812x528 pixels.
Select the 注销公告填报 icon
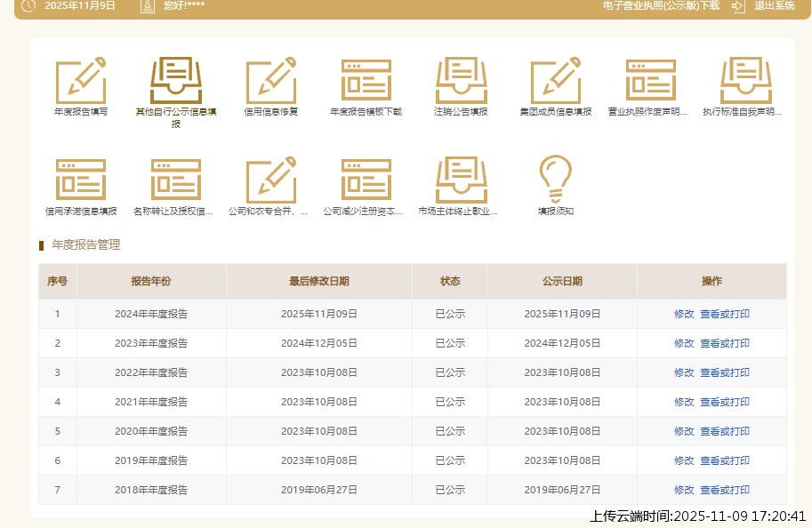point(461,80)
